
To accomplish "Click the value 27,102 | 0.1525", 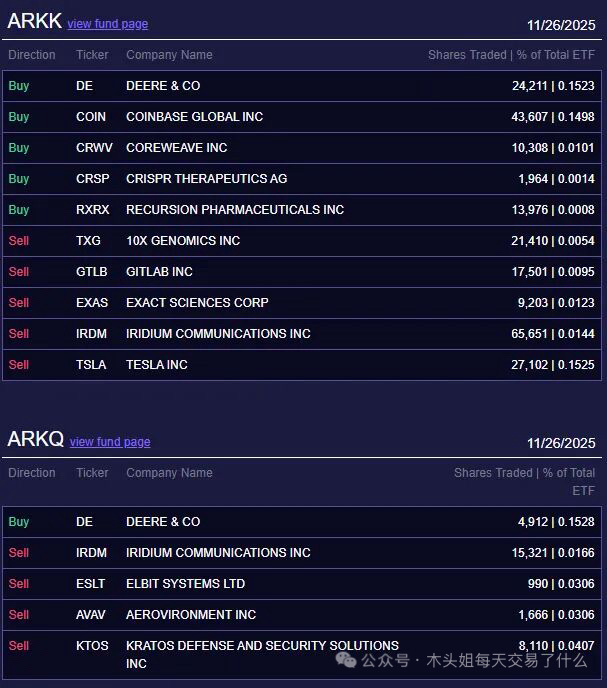I will click(553, 365).
